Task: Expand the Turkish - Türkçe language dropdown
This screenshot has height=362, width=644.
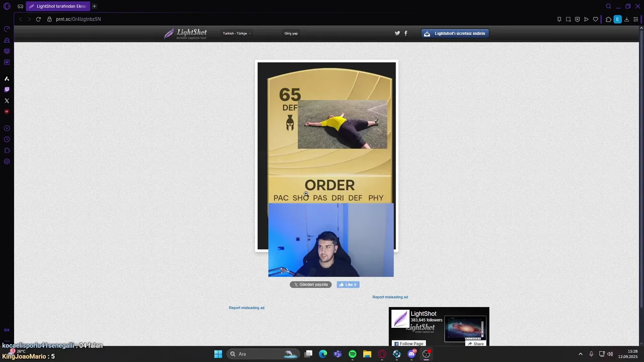Action: click(236, 33)
